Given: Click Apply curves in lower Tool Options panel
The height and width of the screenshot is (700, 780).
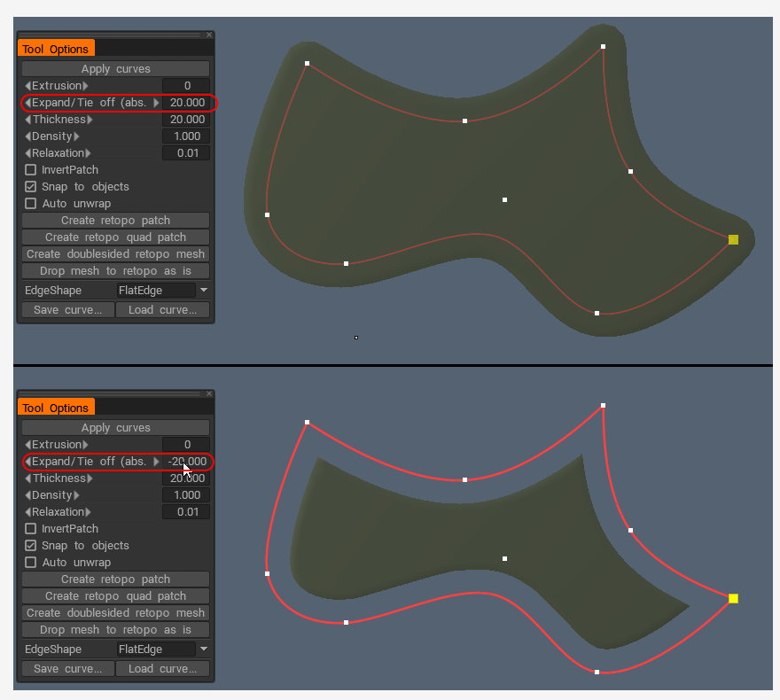Looking at the screenshot, I should pyautogui.click(x=115, y=428).
